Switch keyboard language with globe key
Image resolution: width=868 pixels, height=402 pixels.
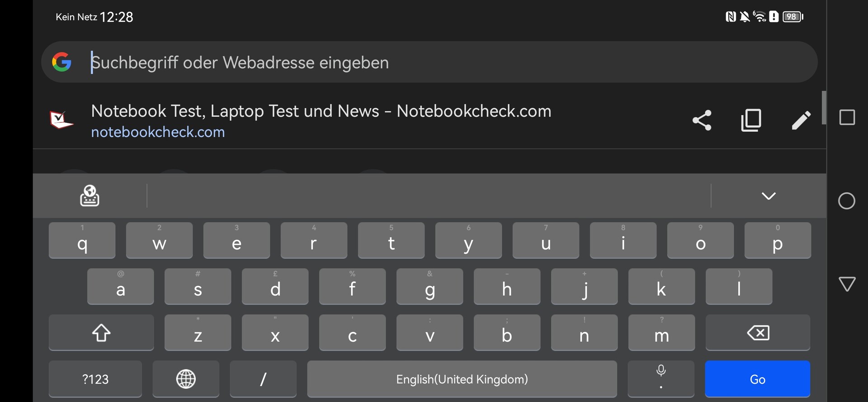click(x=186, y=379)
